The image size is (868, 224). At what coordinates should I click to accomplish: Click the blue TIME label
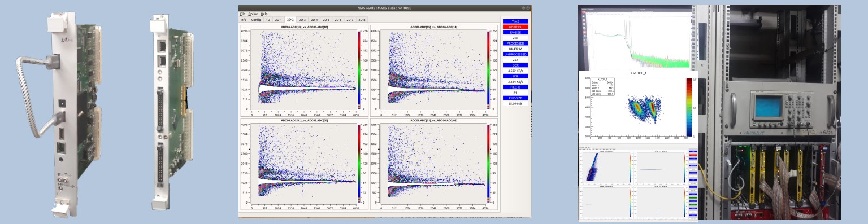(x=515, y=21)
